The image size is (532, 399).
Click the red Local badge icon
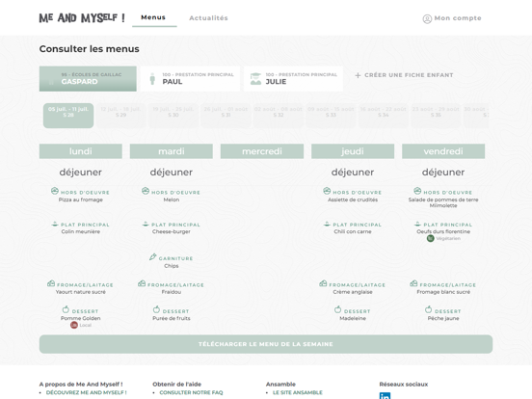[x=74, y=325]
